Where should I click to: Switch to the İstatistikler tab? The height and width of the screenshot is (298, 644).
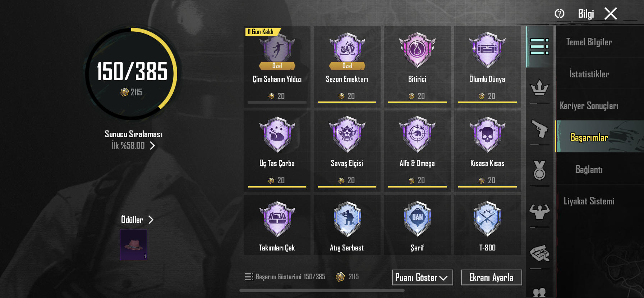point(589,74)
